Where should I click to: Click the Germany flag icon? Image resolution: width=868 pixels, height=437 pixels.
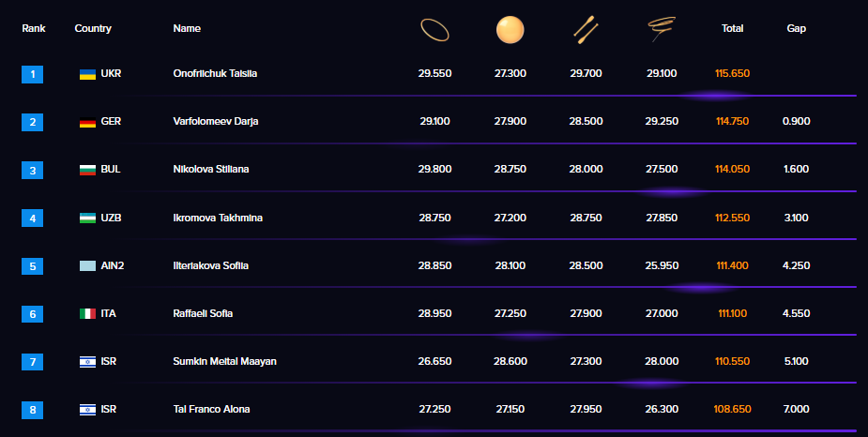[x=87, y=122]
